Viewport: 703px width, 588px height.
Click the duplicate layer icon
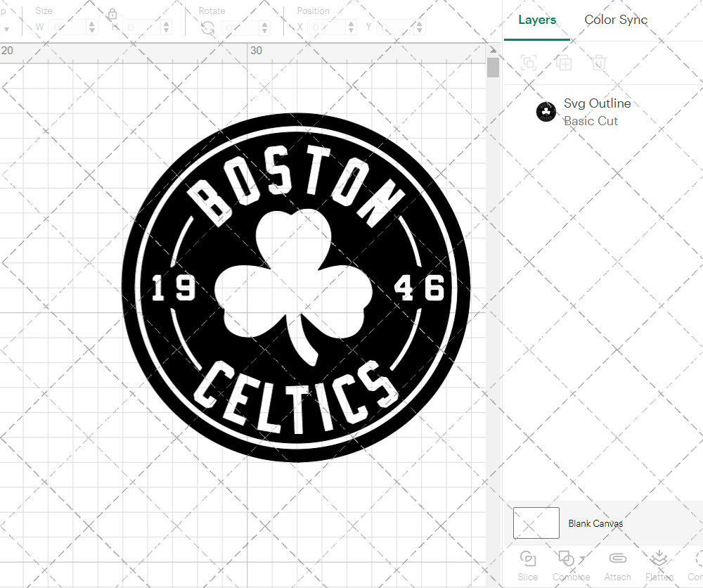coord(564,63)
